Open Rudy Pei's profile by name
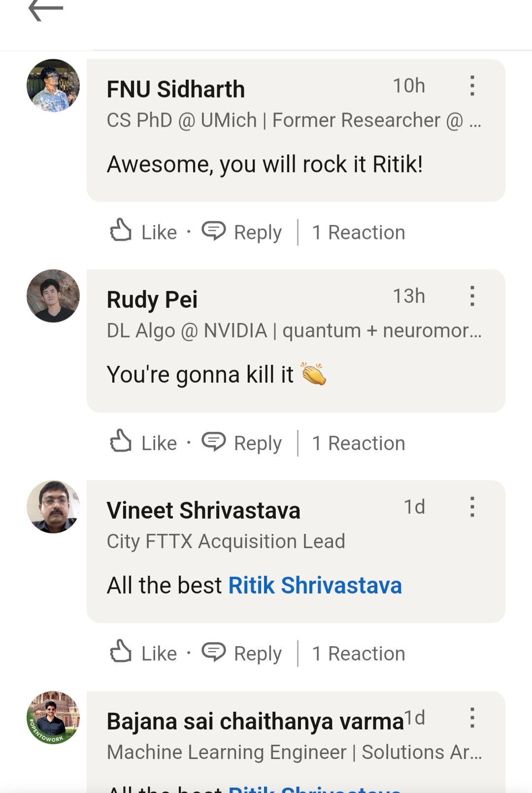The height and width of the screenshot is (793, 532). (x=152, y=299)
